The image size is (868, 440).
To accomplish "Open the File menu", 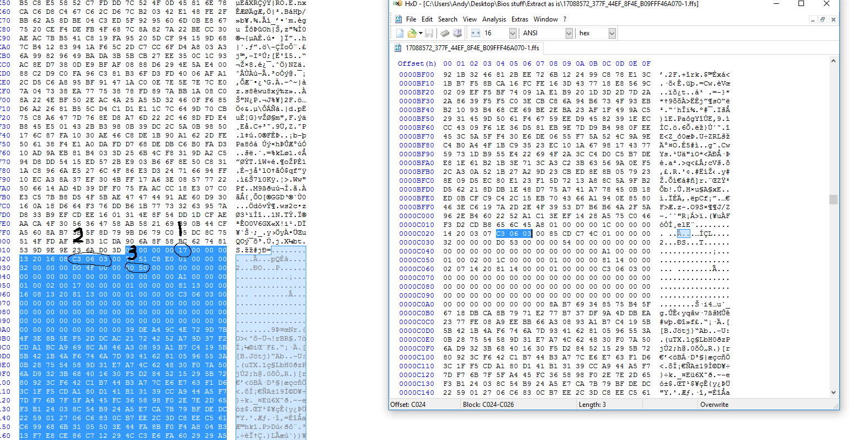I will coord(411,19).
